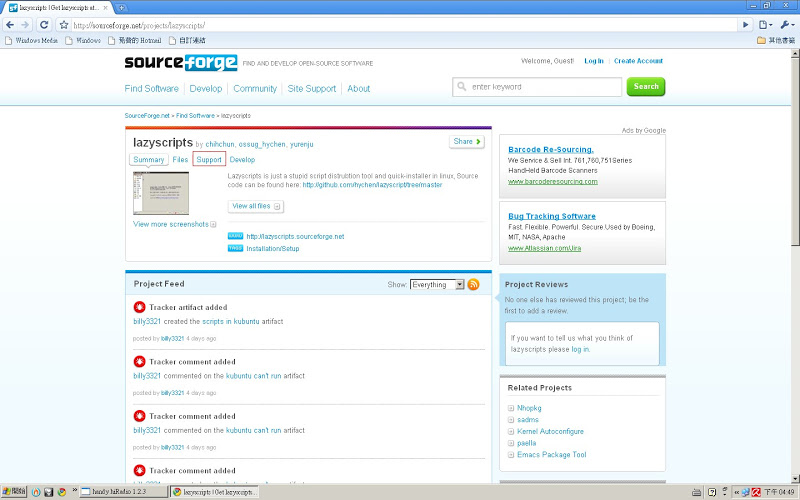This screenshot has height=500, width=800.
Task: Subscribe via orange RSS feed icon
Action: (x=473, y=284)
